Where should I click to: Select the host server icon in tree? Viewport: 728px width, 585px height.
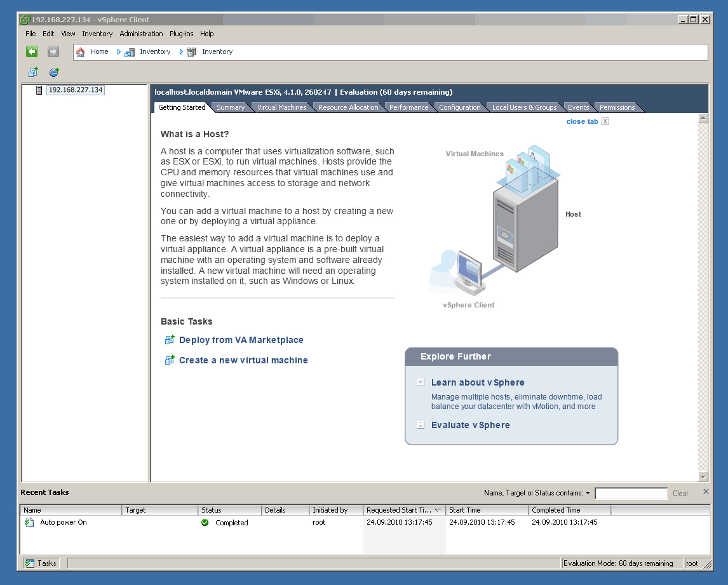click(x=39, y=90)
